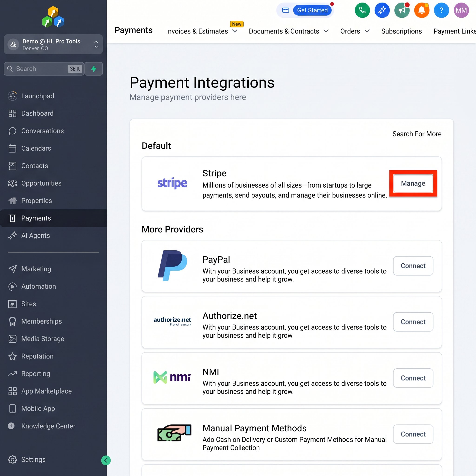Click the Knowledge Center info icon
Viewport: 476px width, 476px height.
click(x=11, y=426)
